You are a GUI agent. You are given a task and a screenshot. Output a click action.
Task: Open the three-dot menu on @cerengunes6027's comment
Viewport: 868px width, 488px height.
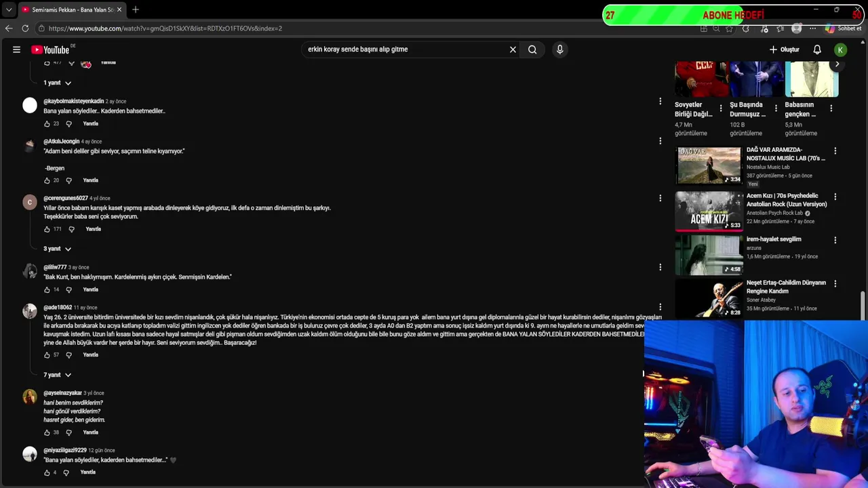click(x=660, y=198)
